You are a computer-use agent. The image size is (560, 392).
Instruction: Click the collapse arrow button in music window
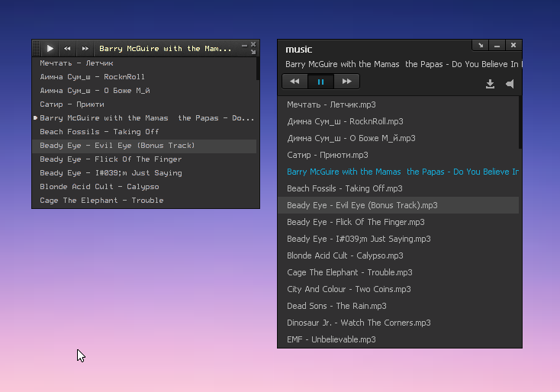click(x=481, y=45)
